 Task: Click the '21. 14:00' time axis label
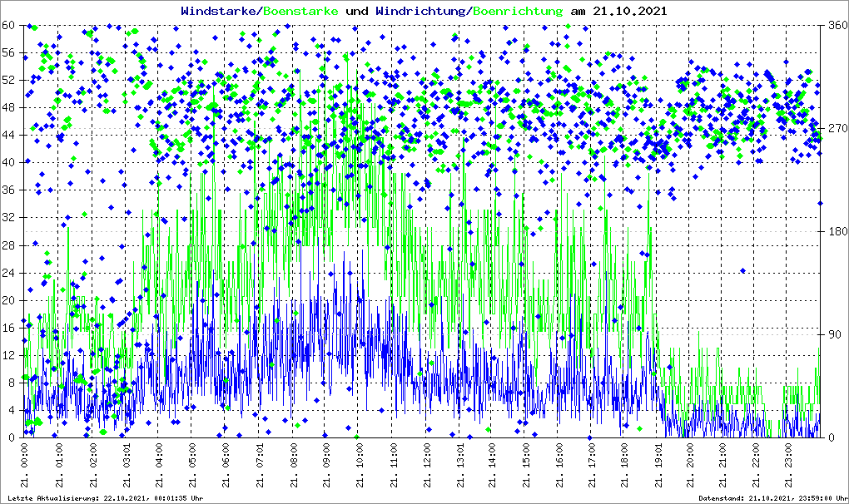(493, 465)
